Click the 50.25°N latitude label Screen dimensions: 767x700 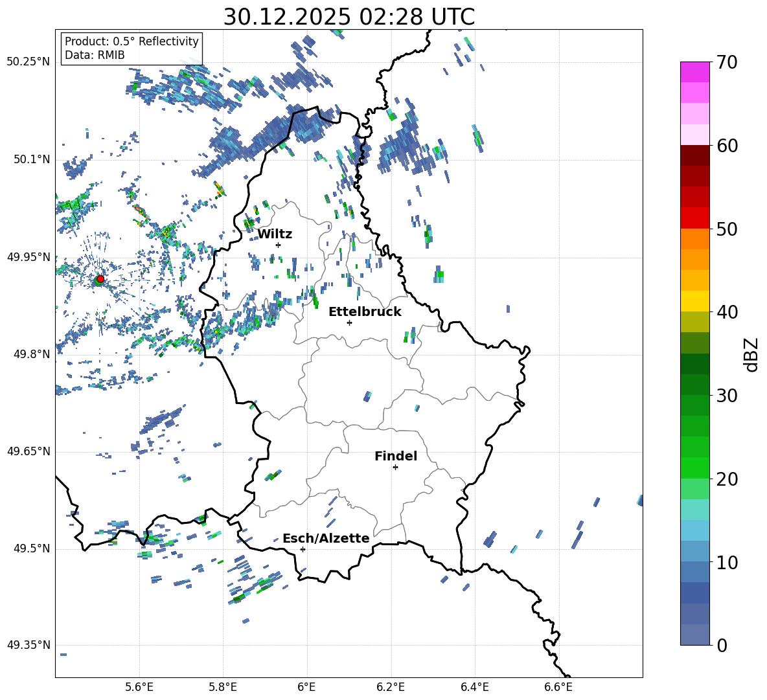pyautogui.click(x=29, y=62)
